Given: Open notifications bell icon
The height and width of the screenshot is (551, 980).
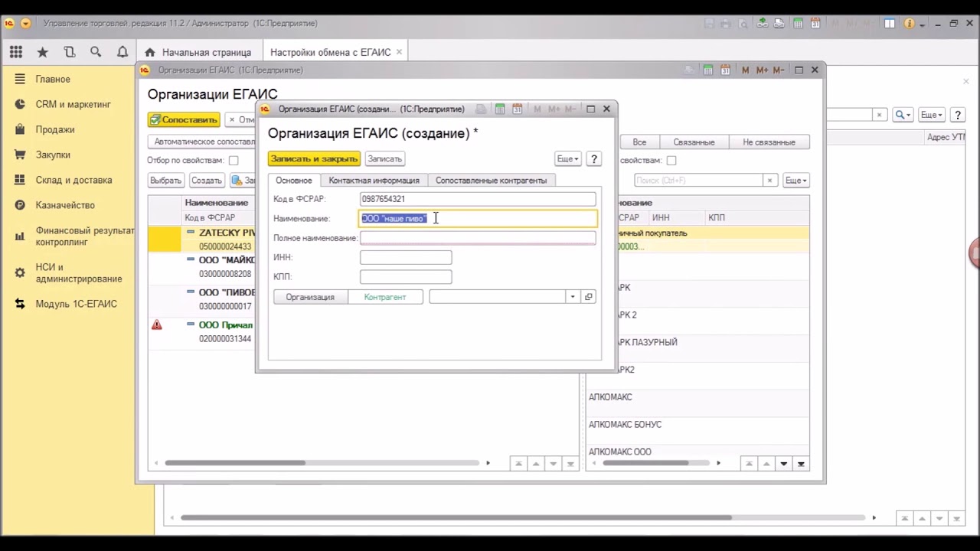Looking at the screenshot, I should click(x=122, y=52).
